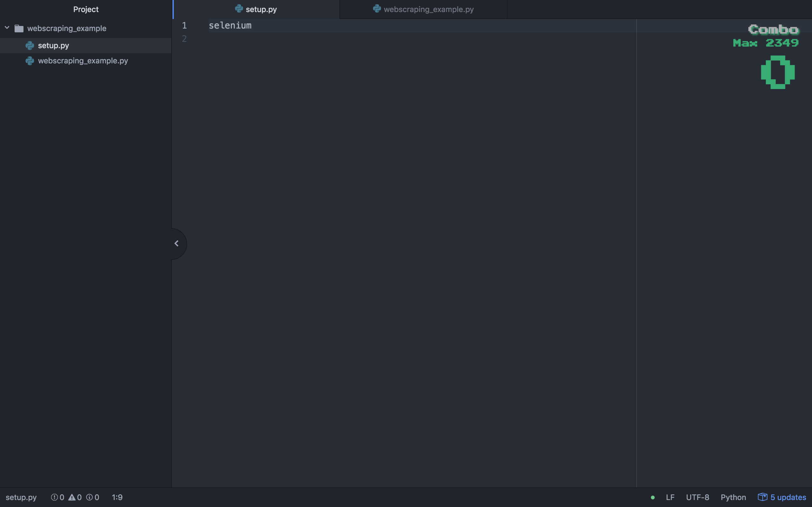Collapse the Project sidebar with chevron button
Viewport: 812px width, 507px height.
click(x=177, y=243)
